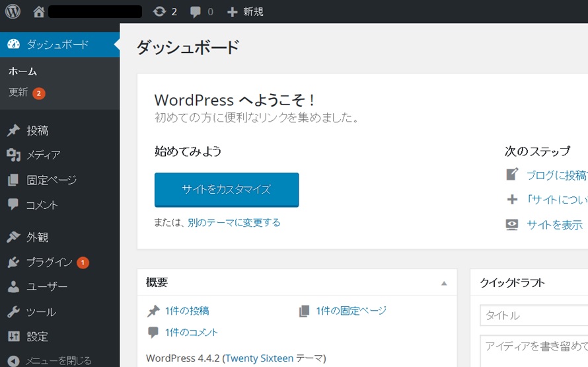
Task: Click メニューを閉じる to collapse sidebar
Action: click(x=59, y=360)
